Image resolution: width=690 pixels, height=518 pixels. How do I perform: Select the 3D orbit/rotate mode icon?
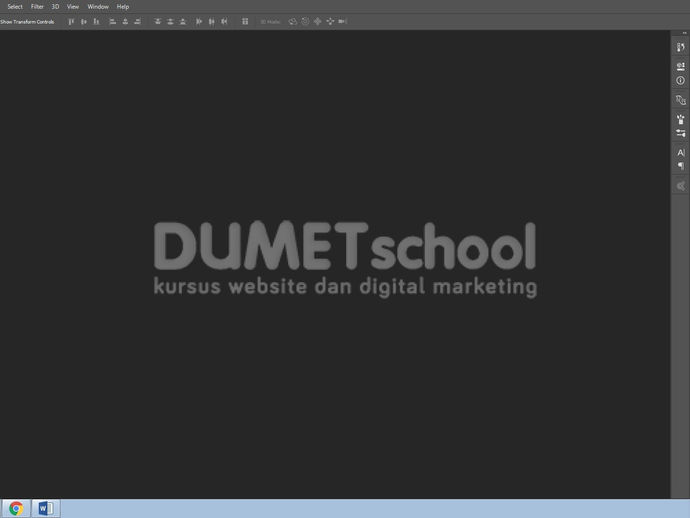(293, 22)
